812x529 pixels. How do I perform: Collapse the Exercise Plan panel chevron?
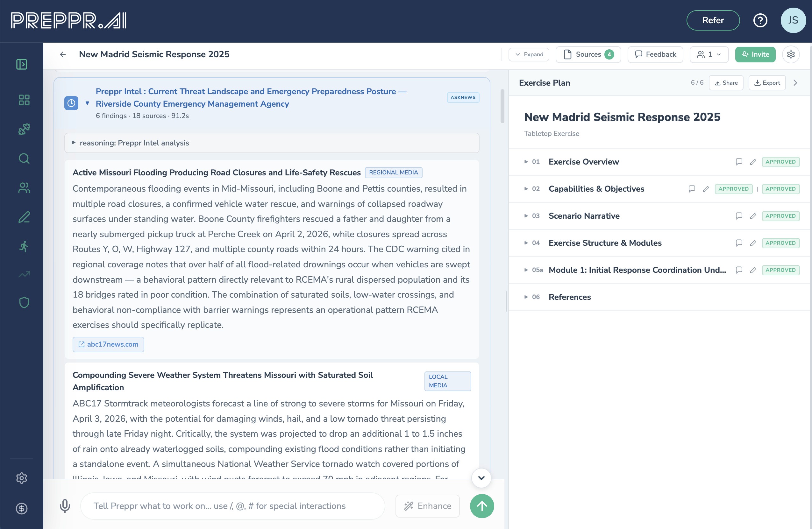tap(795, 83)
